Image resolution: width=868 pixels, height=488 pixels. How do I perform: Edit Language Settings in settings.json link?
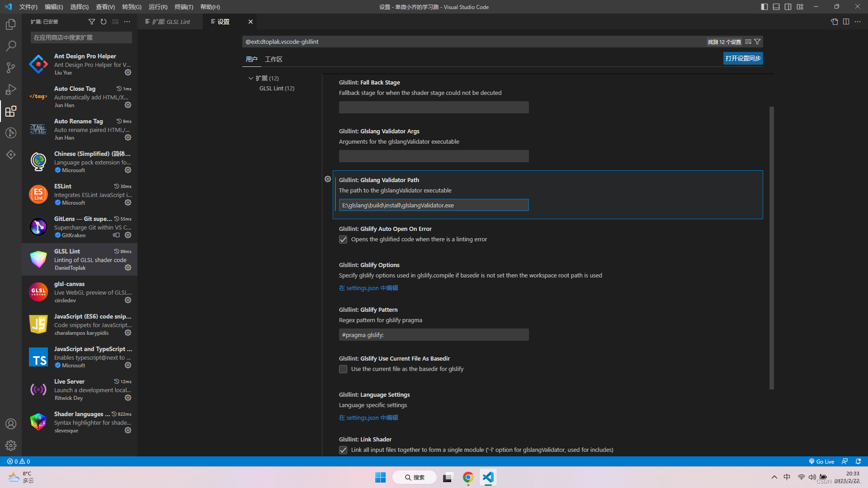pos(368,418)
